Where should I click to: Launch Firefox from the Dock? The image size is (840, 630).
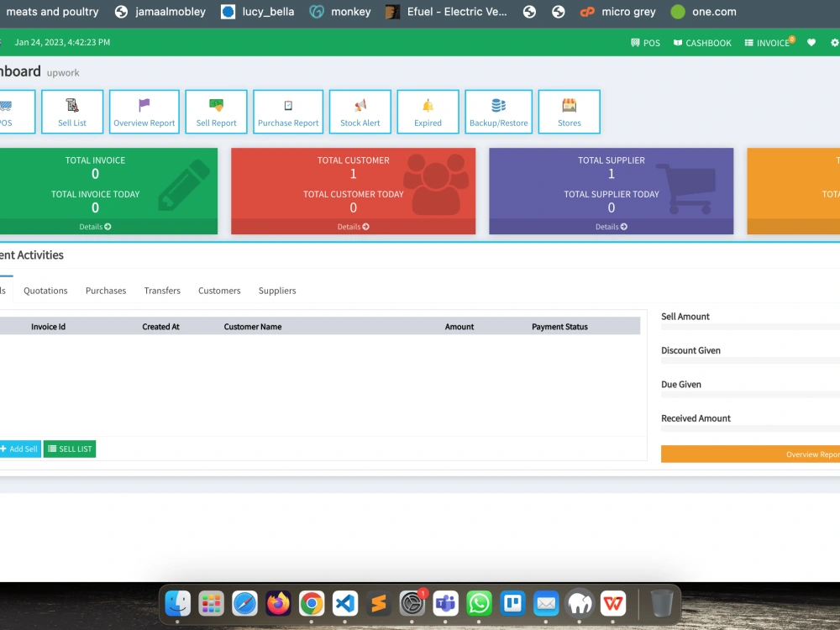278,604
